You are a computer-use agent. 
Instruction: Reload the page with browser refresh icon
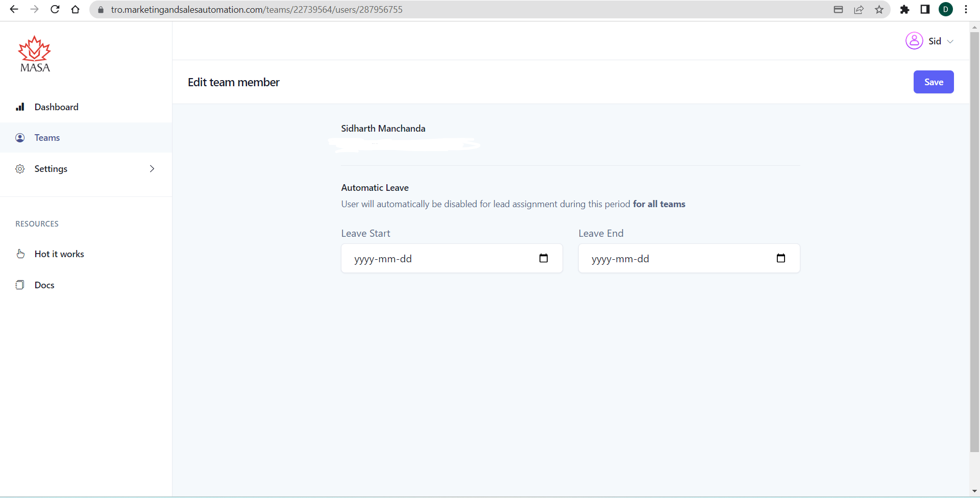point(55,10)
